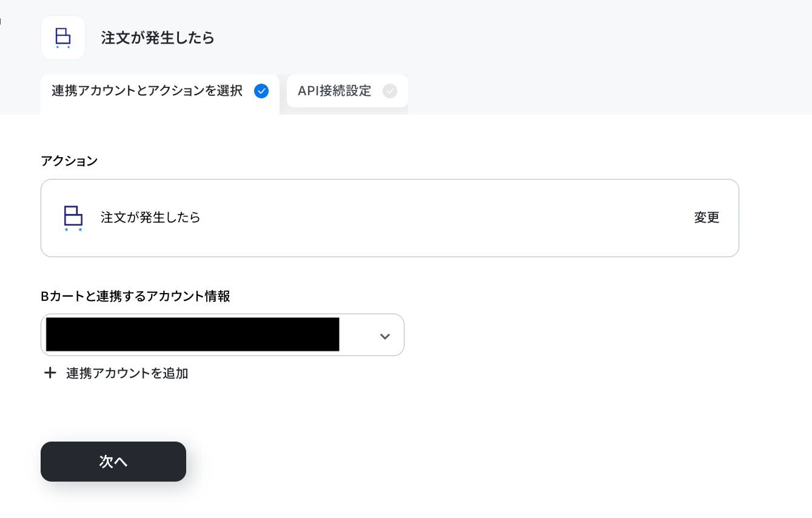Click the 注文が発生したら action card
812x518 pixels.
pyautogui.click(x=390, y=218)
